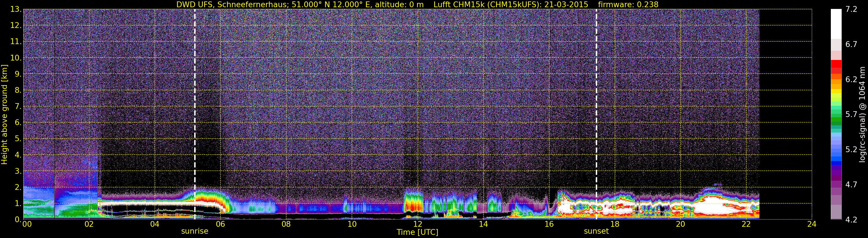Click the '22' time tick label

pyautogui.click(x=746, y=224)
